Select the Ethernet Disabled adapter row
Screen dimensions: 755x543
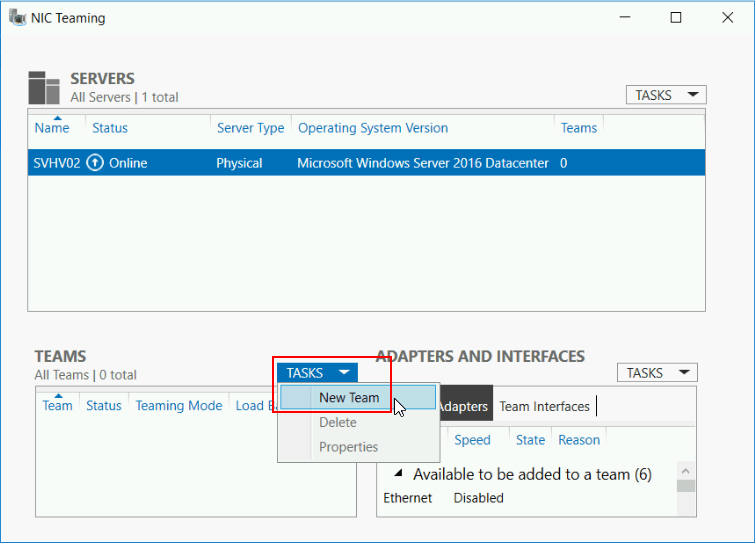pyautogui.click(x=527, y=498)
